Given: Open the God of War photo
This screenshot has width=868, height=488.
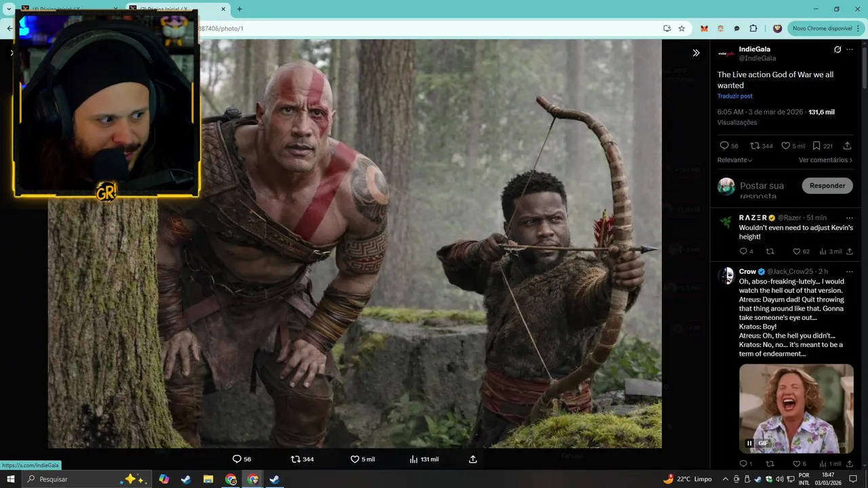Looking at the screenshot, I should point(355,243).
